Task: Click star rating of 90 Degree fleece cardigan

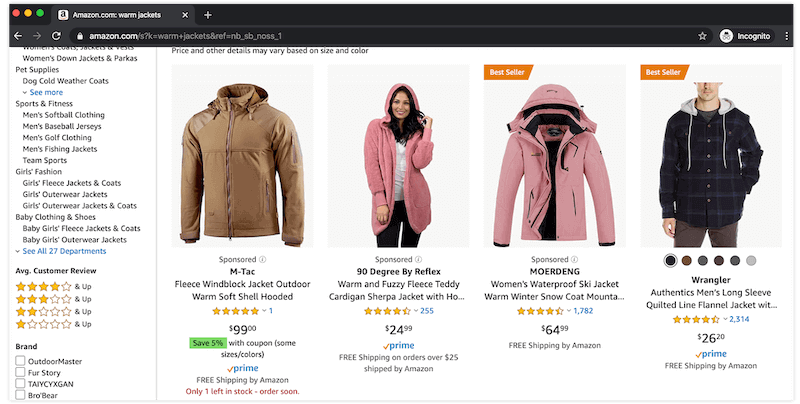Action: (x=387, y=311)
